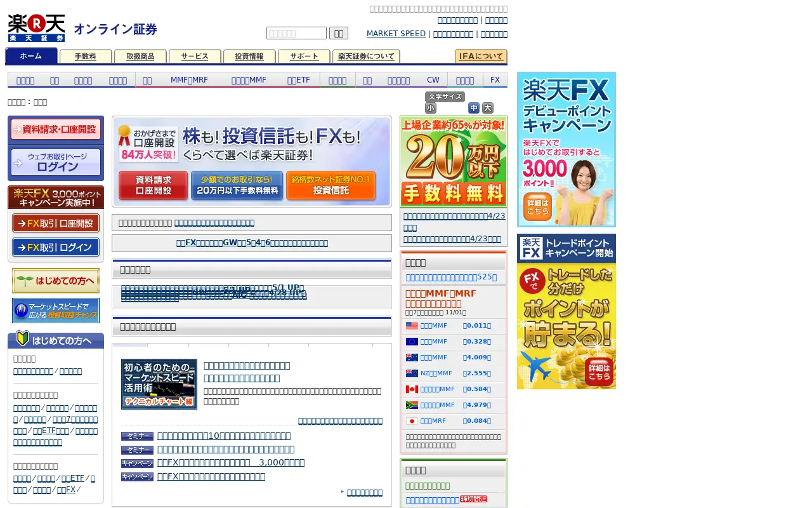
Task: Click the search submit button beside the search field
Action: click(339, 34)
